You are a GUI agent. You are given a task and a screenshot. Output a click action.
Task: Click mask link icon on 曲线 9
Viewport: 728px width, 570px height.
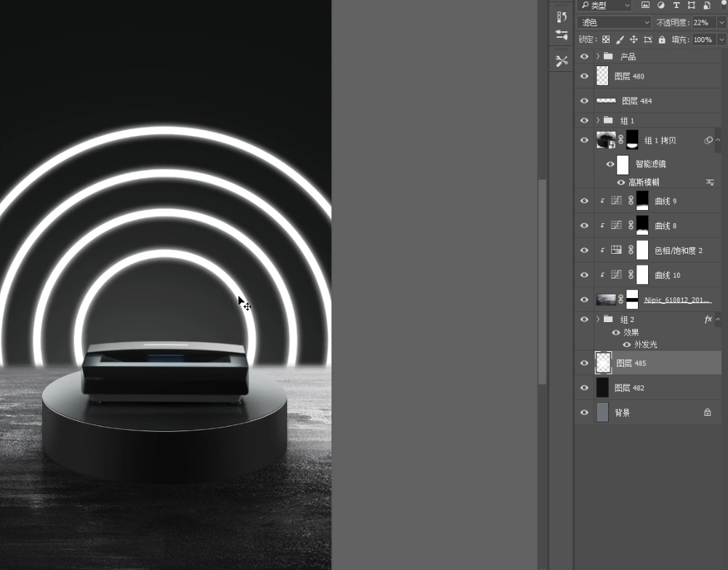click(631, 201)
